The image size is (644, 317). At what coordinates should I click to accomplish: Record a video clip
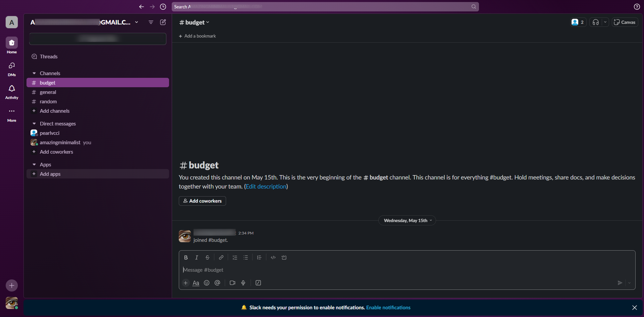point(232,283)
